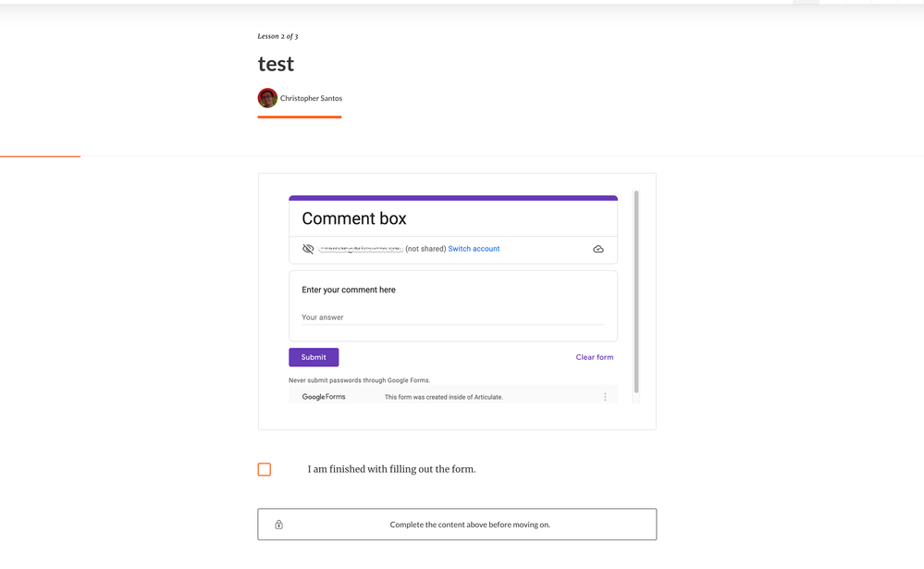
Task: Click the Enter your comment here question
Action: (349, 290)
